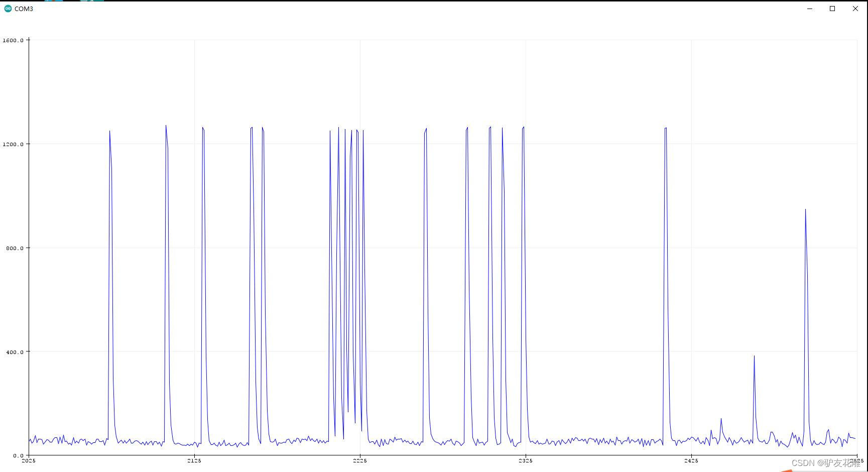This screenshot has height=472, width=868.
Task: Click the 2425 x-axis label
Action: (x=691, y=460)
